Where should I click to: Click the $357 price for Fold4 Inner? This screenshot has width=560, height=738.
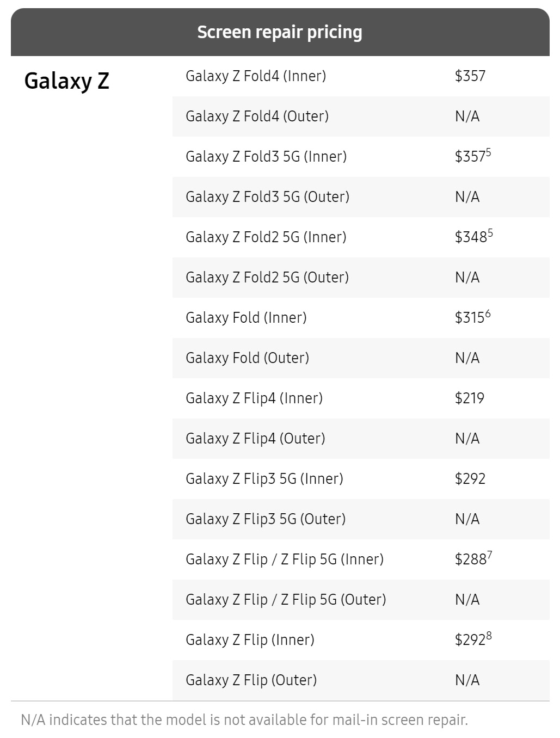[470, 76]
